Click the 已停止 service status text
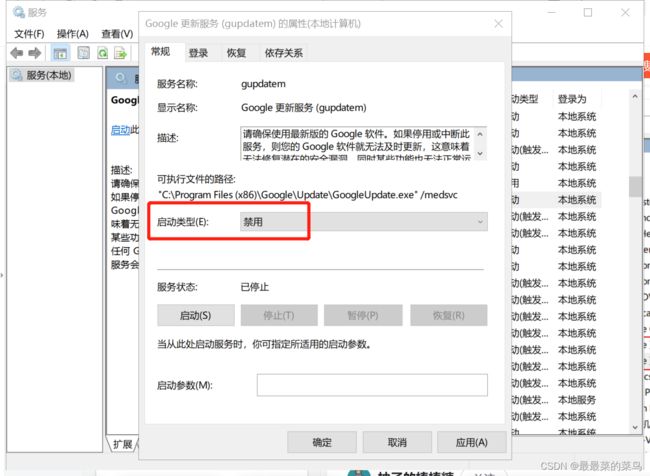 (255, 287)
